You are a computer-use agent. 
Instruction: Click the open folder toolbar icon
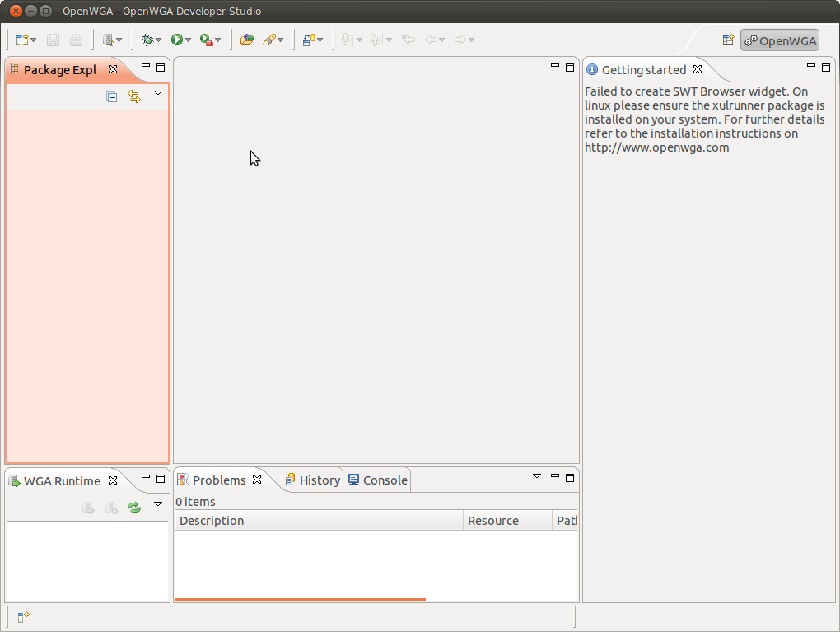tap(247, 40)
